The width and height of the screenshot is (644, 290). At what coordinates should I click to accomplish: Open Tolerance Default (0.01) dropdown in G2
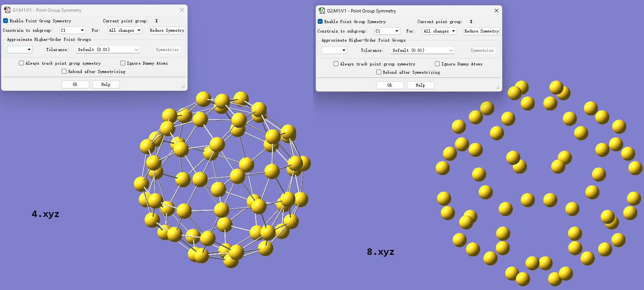422,50
